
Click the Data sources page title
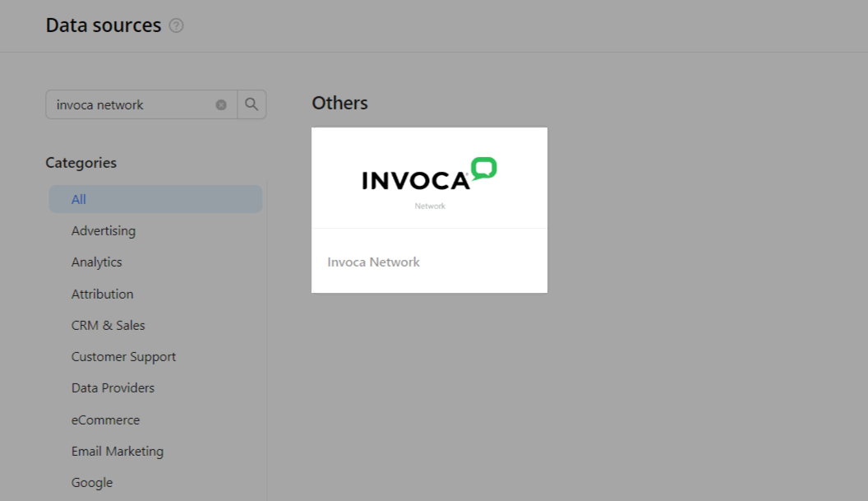[x=104, y=26]
